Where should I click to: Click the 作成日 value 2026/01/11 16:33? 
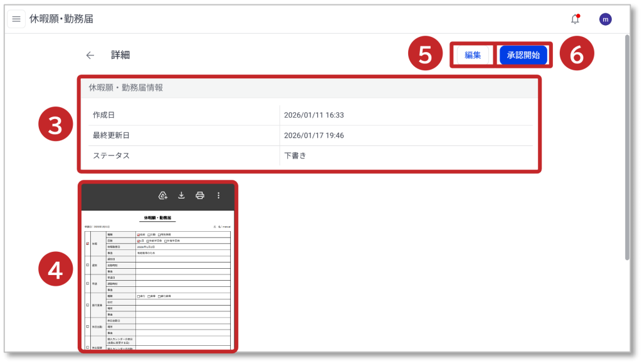click(313, 115)
